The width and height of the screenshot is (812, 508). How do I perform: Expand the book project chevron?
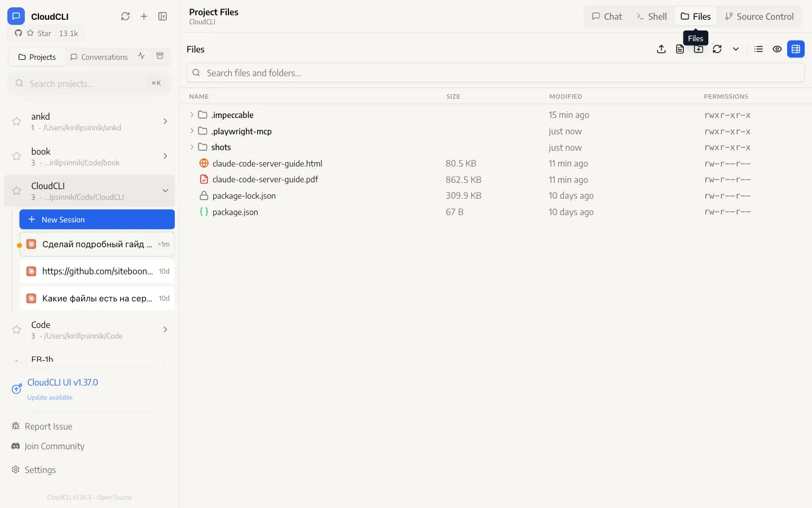pos(165,156)
